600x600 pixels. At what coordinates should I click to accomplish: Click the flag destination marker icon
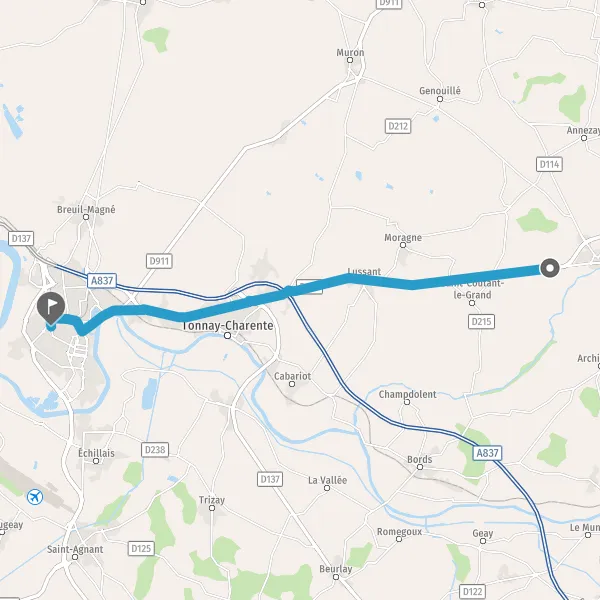(51, 308)
